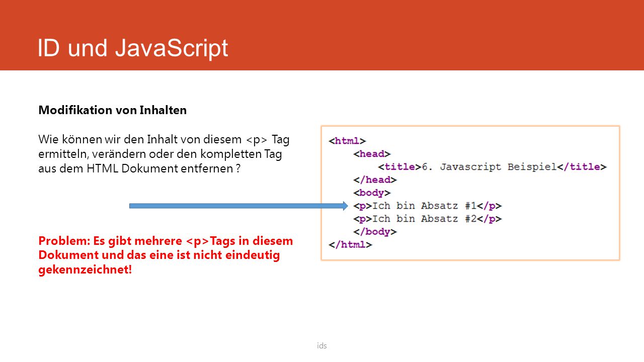644x362 pixels.
Task: Click the 'ids' footer text
Action: (x=322, y=345)
